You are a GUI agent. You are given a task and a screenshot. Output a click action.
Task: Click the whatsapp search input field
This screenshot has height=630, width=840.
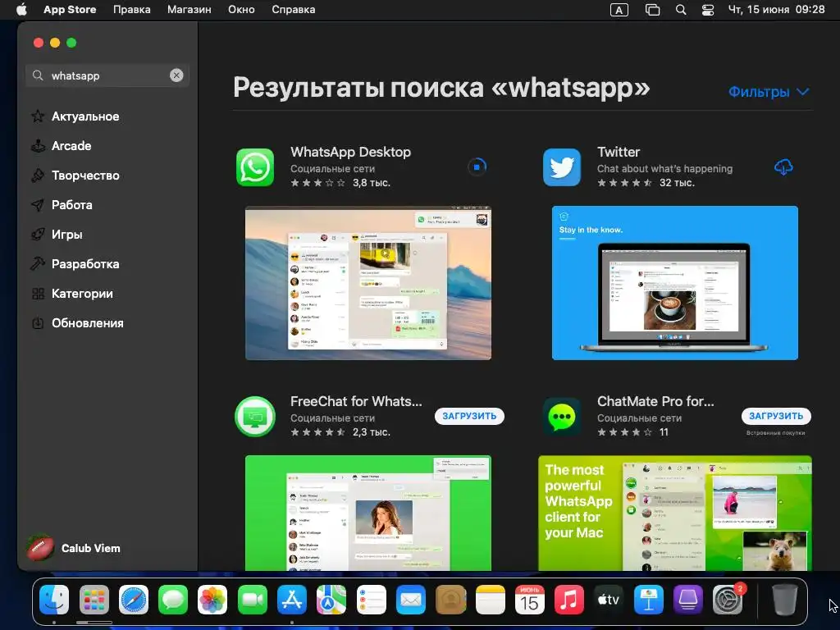[x=107, y=75]
